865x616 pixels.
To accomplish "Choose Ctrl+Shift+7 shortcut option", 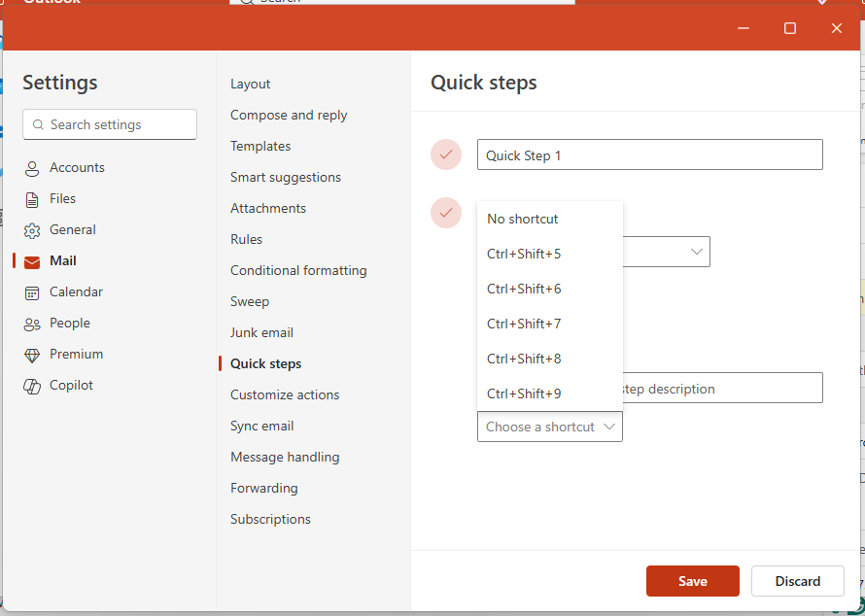I will pos(550,324).
